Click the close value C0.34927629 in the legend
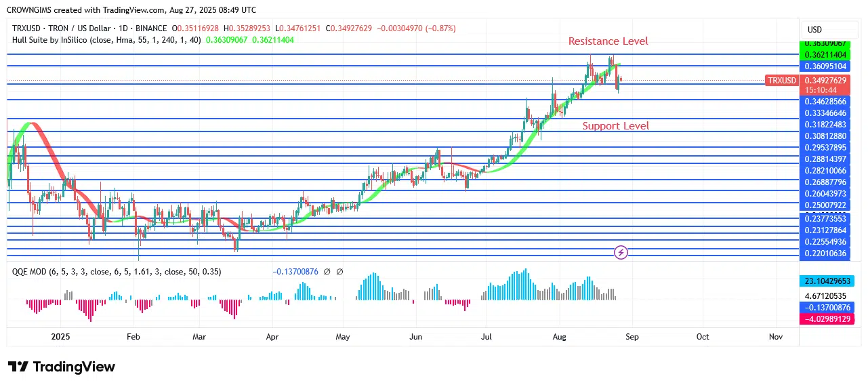Viewport: 868px width, 387px height. (x=349, y=28)
